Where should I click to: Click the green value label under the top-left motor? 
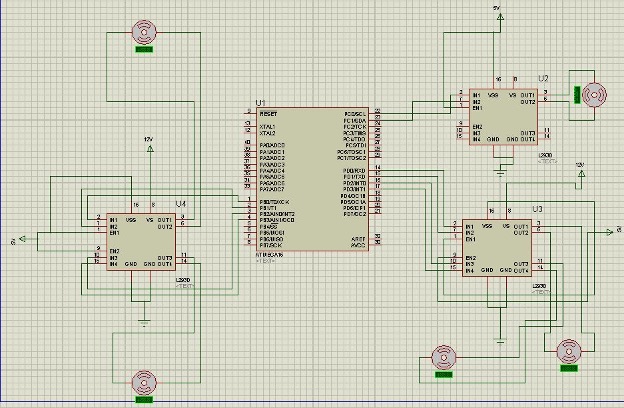click(x=144, y=50)
